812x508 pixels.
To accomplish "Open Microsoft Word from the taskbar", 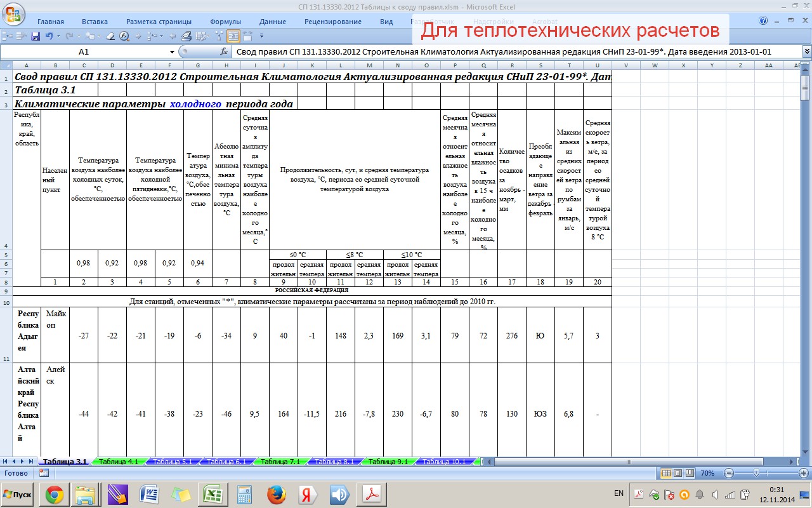I will (x=150, y=494).
